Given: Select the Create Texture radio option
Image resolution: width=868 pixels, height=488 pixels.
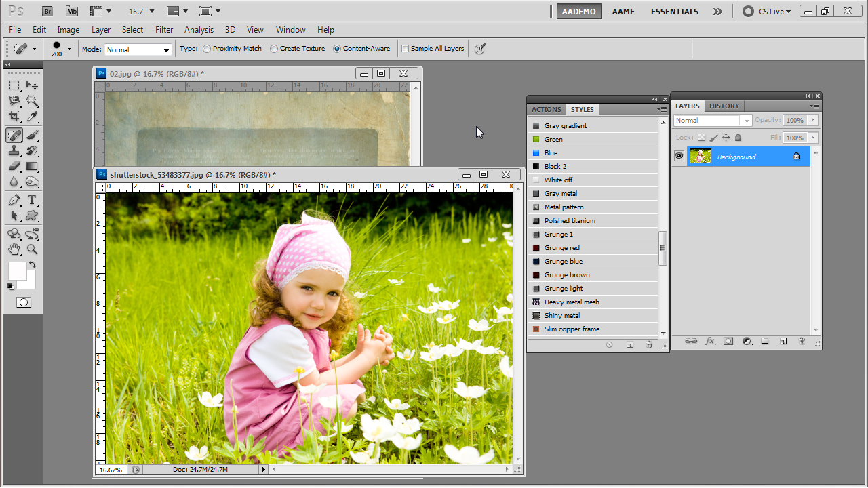Looking at the screenshot, I should [274, 49].
